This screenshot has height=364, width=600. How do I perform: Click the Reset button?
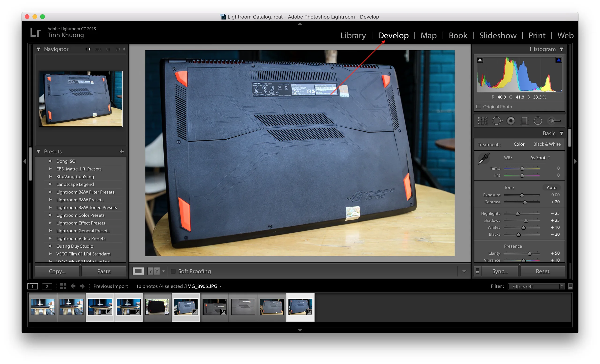[x=542, y=271]
